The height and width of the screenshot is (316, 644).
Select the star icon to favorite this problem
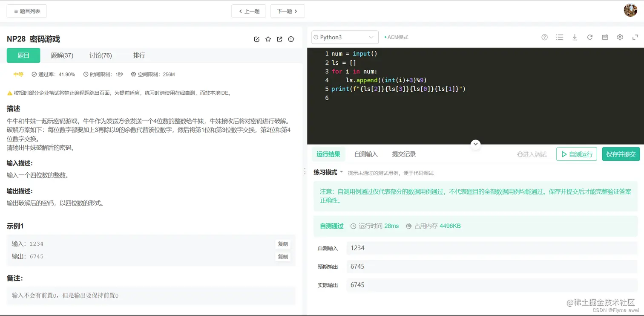(268, 39)
